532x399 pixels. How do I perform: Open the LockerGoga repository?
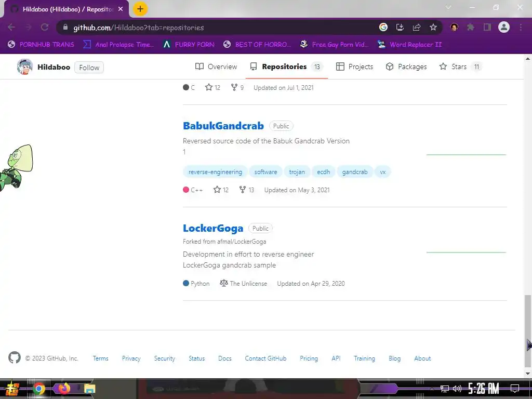pyautogui.click(x=213, y=229)
